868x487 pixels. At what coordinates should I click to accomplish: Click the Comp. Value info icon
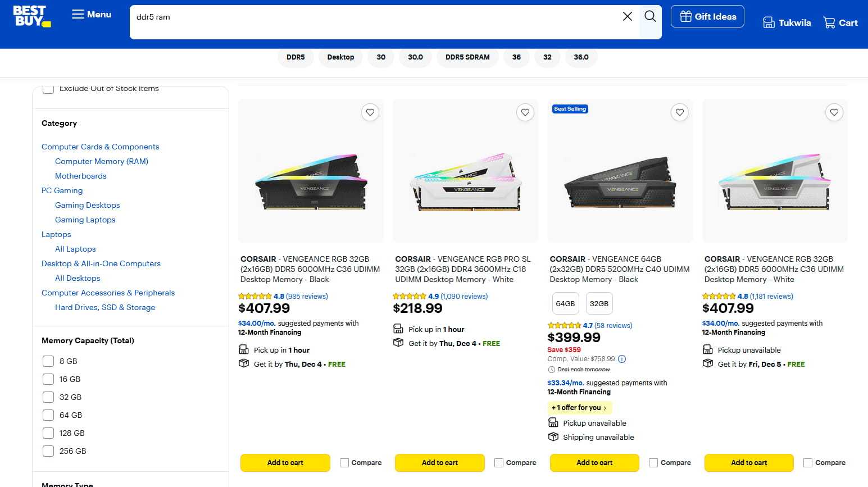click(x=622, y=359)
